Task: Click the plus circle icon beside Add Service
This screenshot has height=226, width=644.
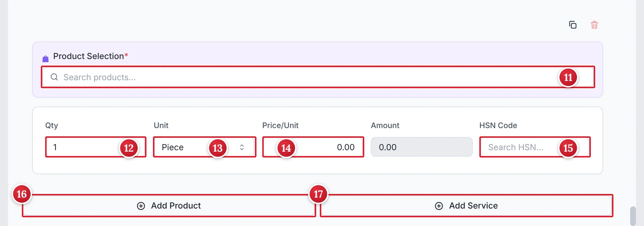Action: [x=439, y=206]
